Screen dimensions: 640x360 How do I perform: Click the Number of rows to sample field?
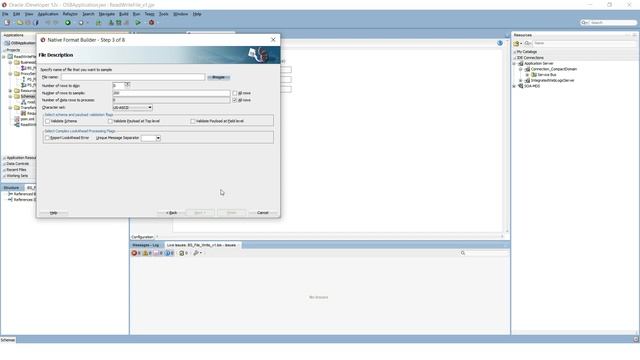pos(171,93)
